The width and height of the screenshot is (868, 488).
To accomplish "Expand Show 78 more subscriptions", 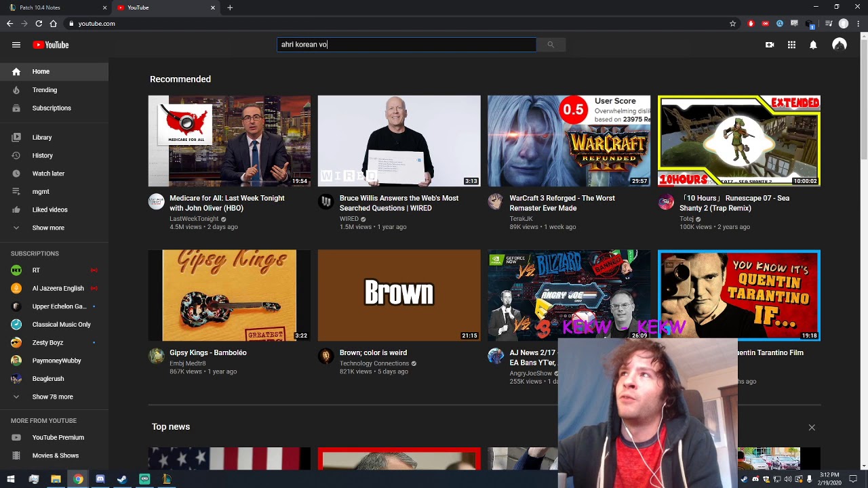I will 54,396.
